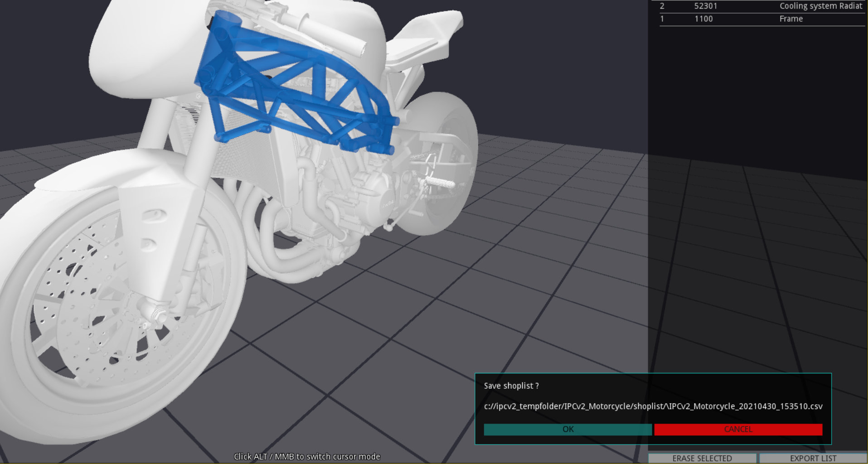Click part number 52301 in list
Image resolution: width=868 pixels, height=464 pixels.
[705, 6]
